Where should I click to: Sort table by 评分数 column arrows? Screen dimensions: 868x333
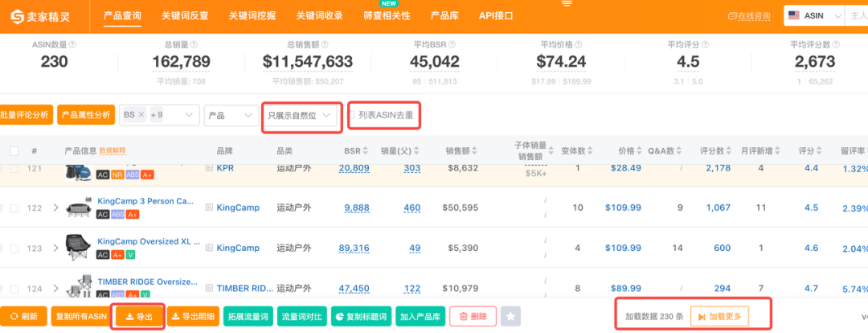[x=730, y=150]
